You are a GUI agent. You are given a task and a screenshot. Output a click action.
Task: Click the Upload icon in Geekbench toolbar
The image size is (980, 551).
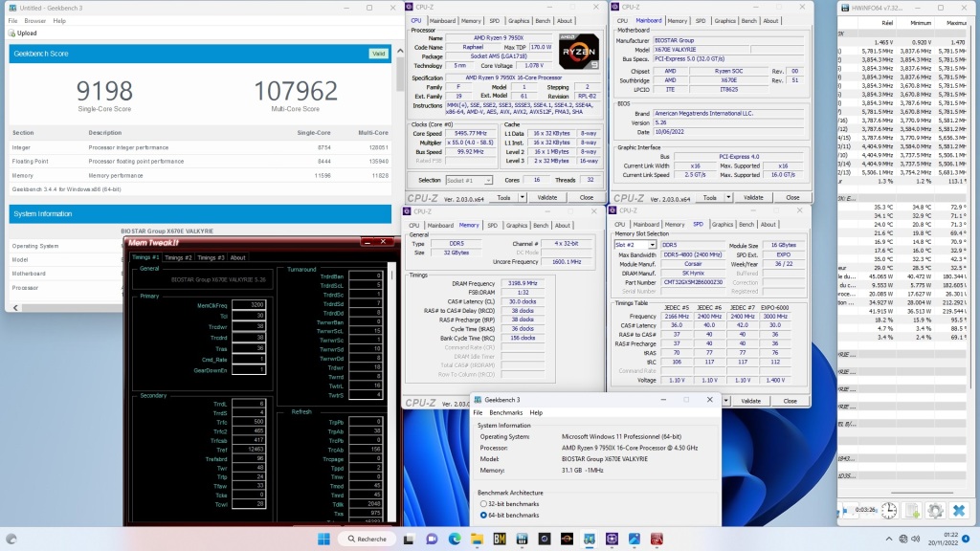11,33
